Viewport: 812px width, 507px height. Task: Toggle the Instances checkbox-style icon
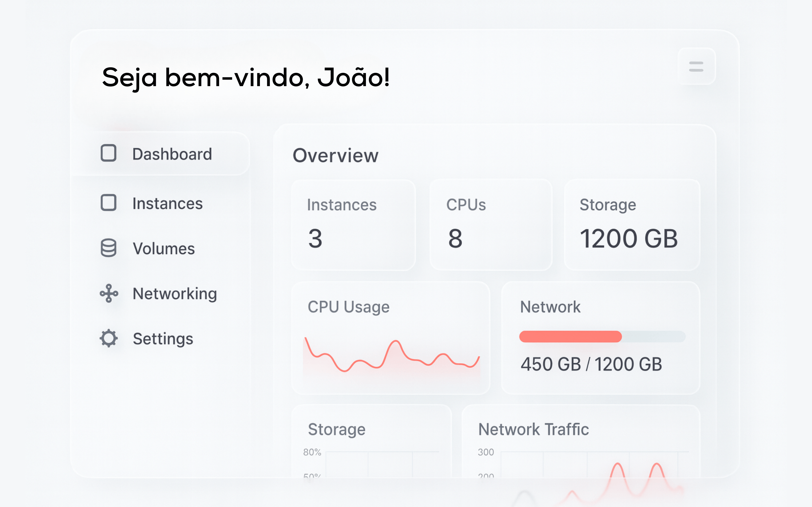(108, 203)
